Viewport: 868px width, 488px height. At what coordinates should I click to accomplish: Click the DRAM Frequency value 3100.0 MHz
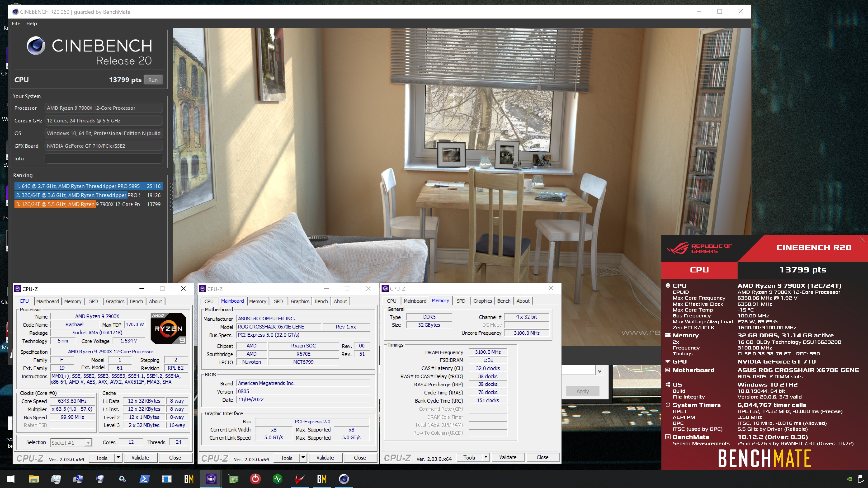click(488, 352)
